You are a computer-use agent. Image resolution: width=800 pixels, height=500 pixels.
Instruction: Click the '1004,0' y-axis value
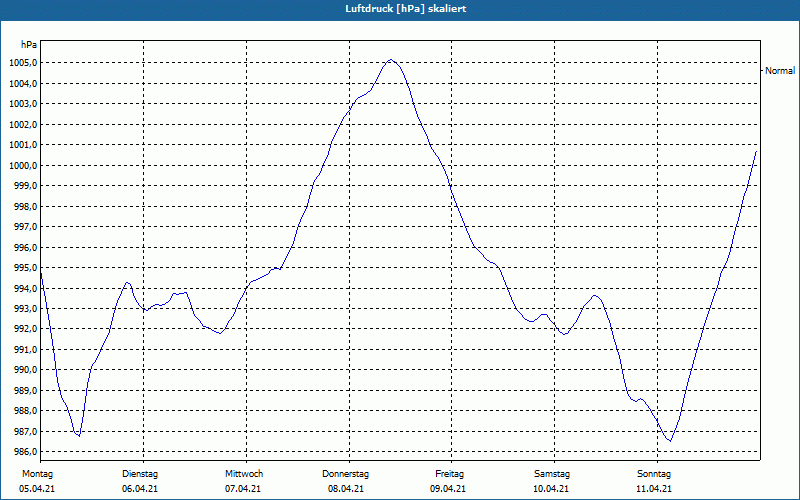[x=23, y=84]
